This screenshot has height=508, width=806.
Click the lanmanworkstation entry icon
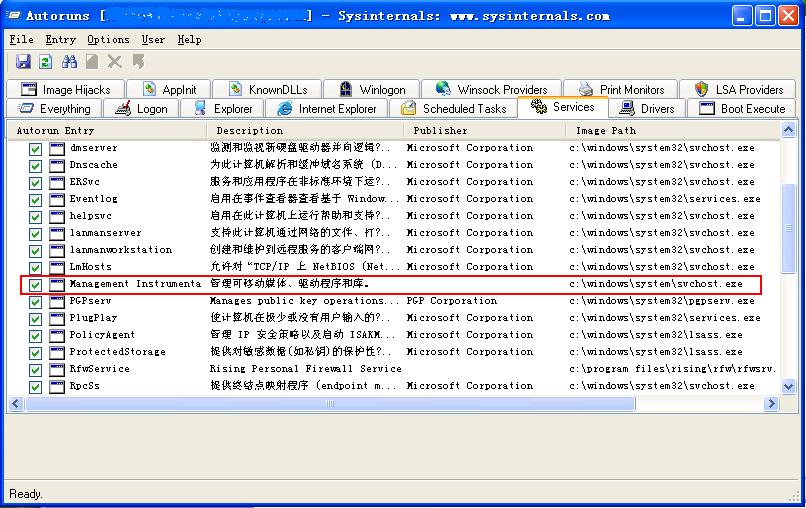coord(57,251)
